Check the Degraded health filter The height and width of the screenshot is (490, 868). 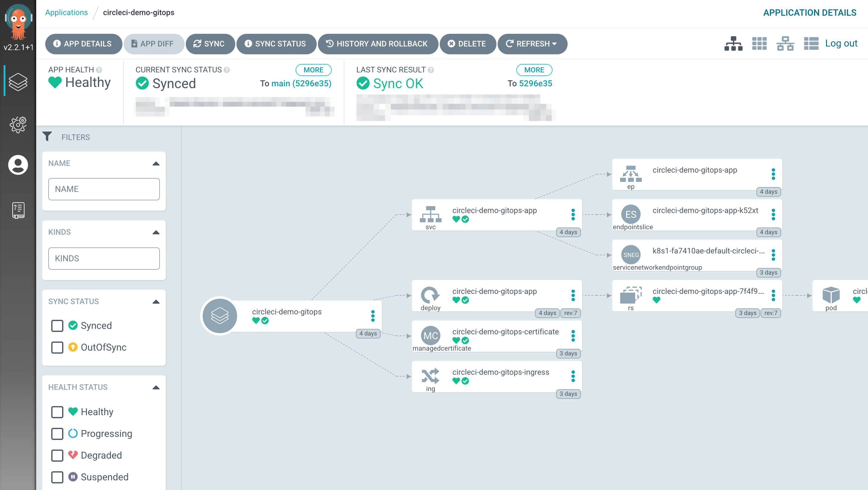pyautogui.click(x=57, y=455)
